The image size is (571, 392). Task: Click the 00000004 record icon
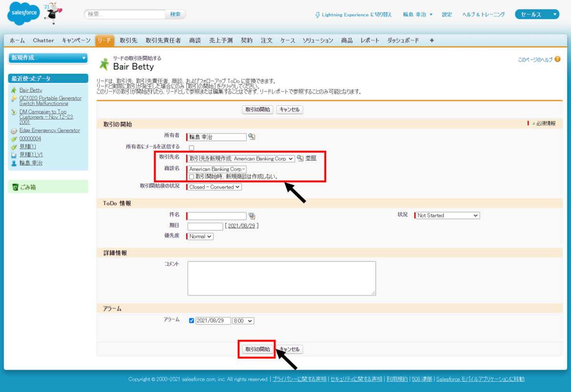[x=14, y=139]
